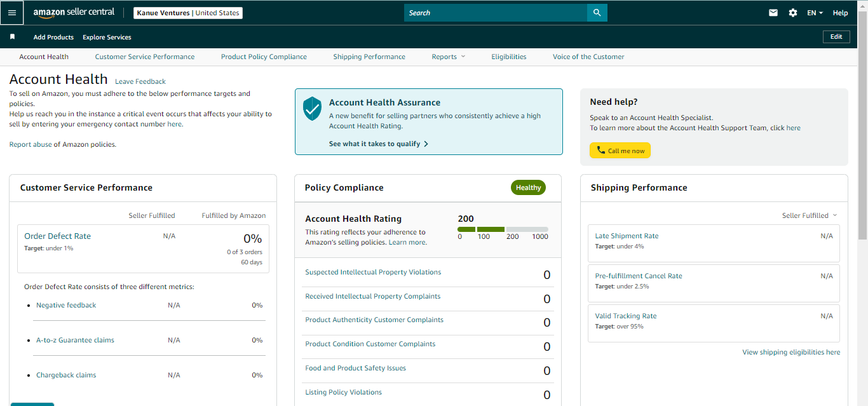Click the Learn more link
868x406 pixels.
tap(407, 242)
